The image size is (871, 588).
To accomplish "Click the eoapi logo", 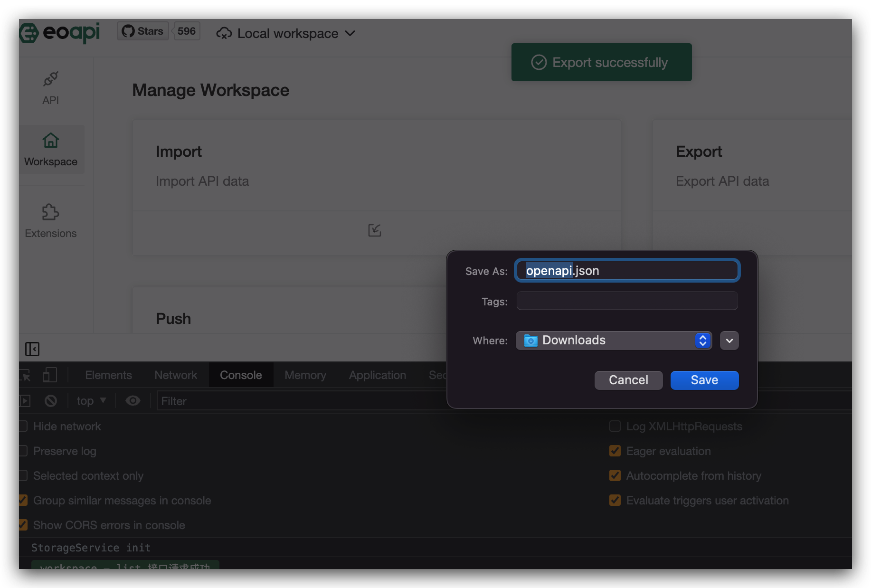I will click(x=60, y=33).
